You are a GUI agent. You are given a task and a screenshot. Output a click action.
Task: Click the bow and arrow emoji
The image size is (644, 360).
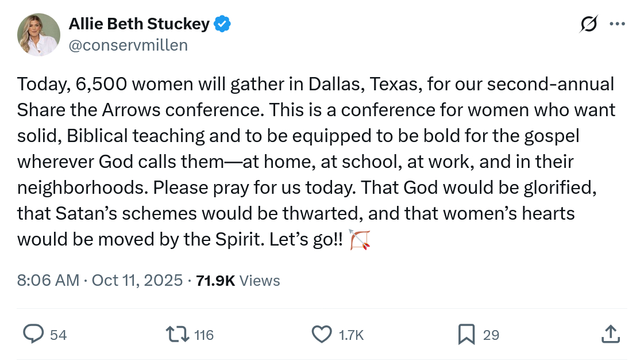360,239
